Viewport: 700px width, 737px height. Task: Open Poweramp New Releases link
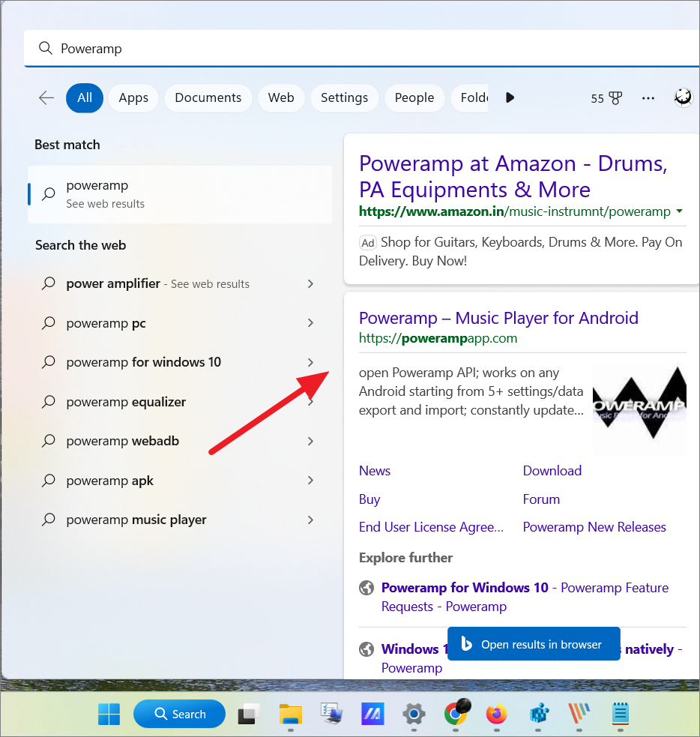tap(594, 527)
